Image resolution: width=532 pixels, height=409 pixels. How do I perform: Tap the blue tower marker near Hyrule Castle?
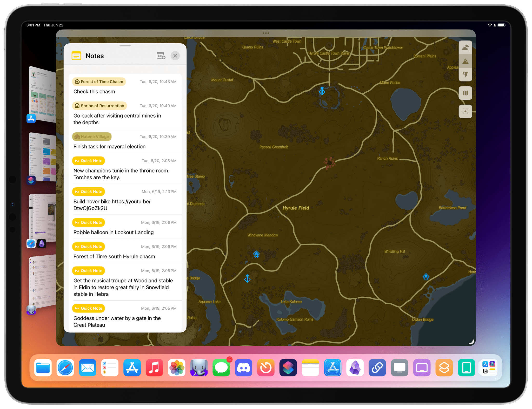(x=322, y=91)
